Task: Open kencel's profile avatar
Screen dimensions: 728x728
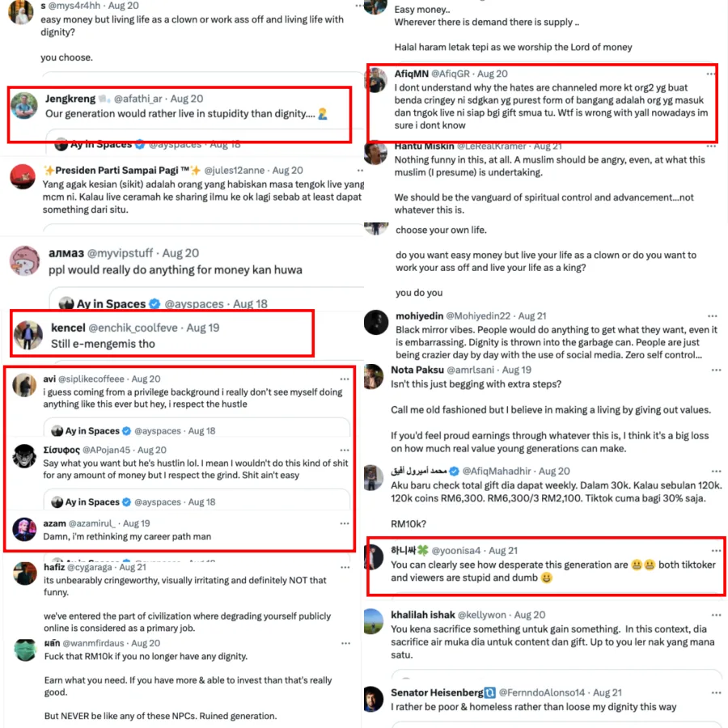Action: pyautogui.click(x=28, y=335)
